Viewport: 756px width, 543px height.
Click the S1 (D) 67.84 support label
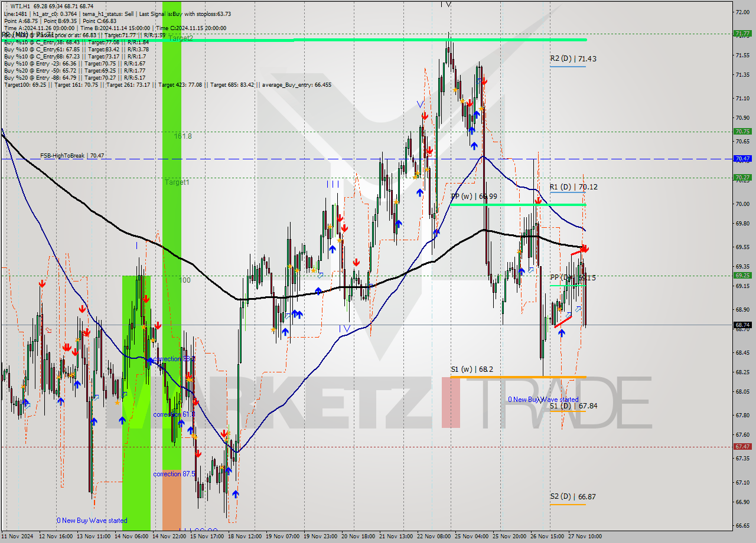click(573, 405)
